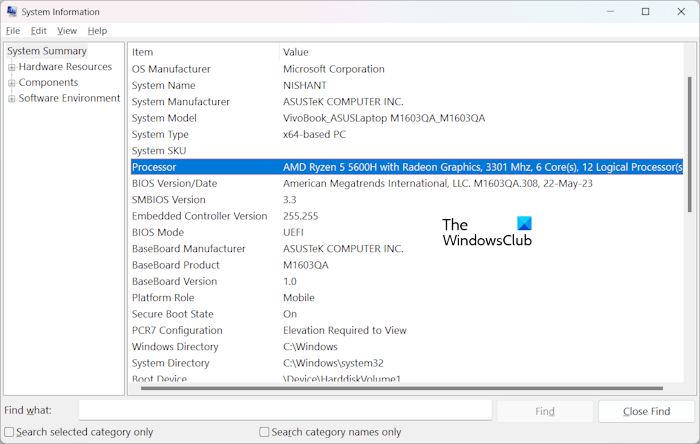Select the PCR7 Configuration row

pyautogui.click(x=407, y=331)
